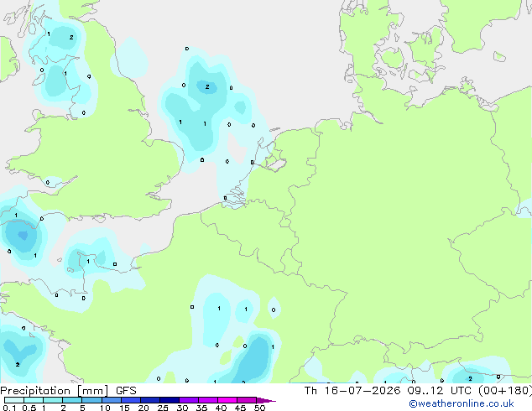This screenshot has width=532, height=411.
Task: Click the 40 mm magenta legend swatch
Action: tap(227, 400)
